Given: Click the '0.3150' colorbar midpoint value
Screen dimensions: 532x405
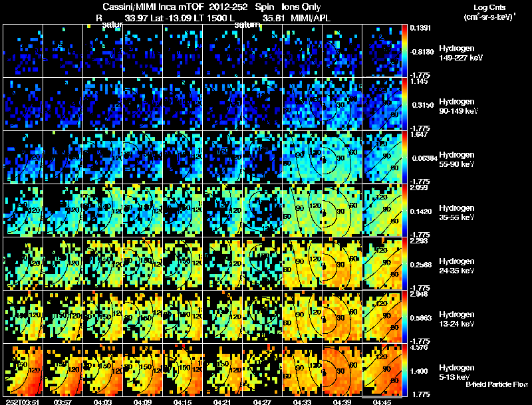Looking at the screenshot, I should point(423,105).
